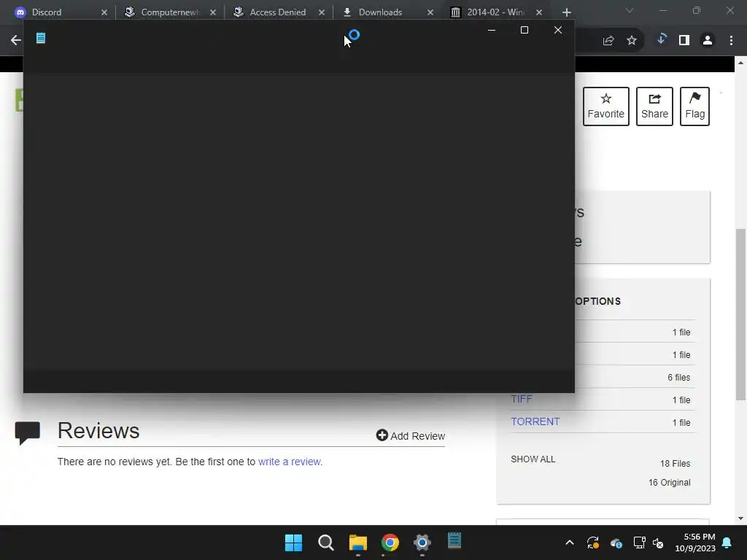Flag this archive item
The image size is (747, 560).
click(694, 106)
